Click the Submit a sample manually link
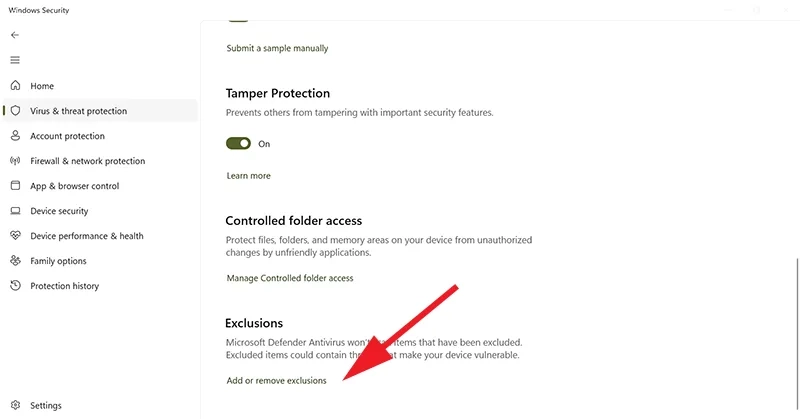The image size is (800, 419). [277, 48]
